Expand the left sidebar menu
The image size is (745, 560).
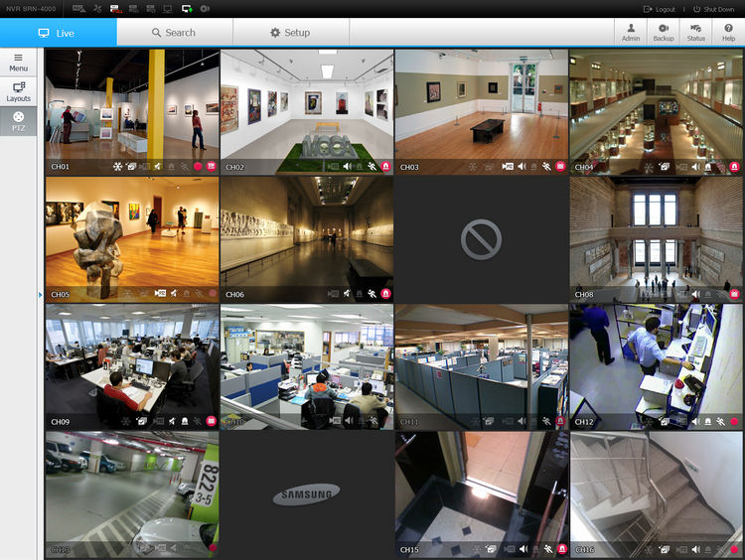click(x=18, y=63)
